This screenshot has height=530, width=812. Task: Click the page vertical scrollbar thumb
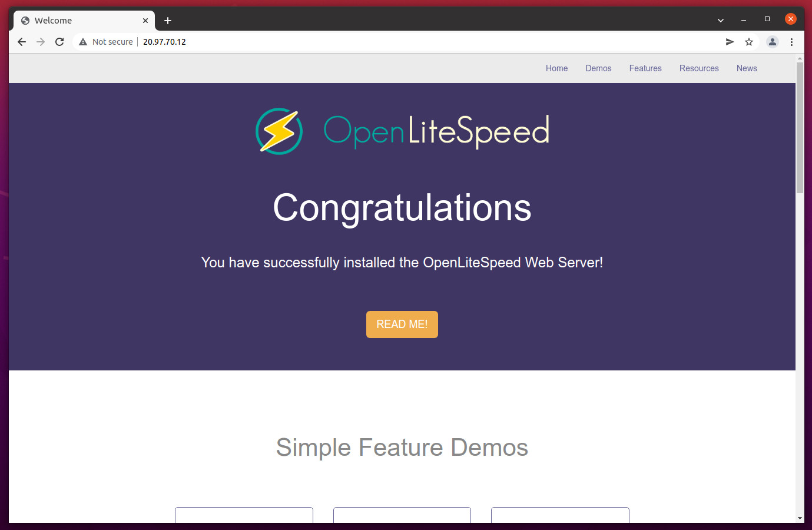click(x=800, y=127)
